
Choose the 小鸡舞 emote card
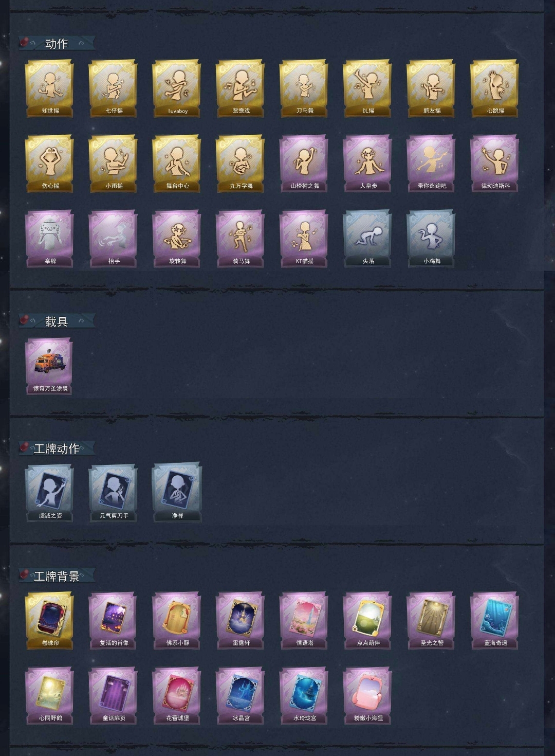[x=431, y=239]
